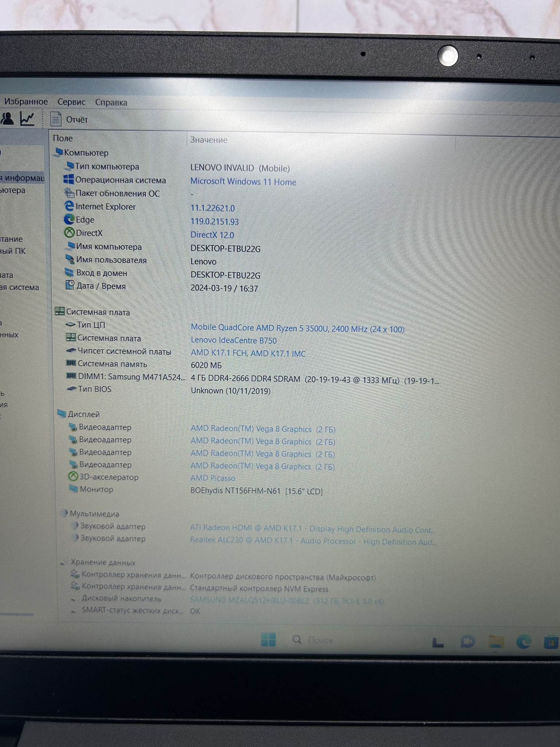
Task: Click the graph chart toolbar icon
Action: [x=28, y=119]
